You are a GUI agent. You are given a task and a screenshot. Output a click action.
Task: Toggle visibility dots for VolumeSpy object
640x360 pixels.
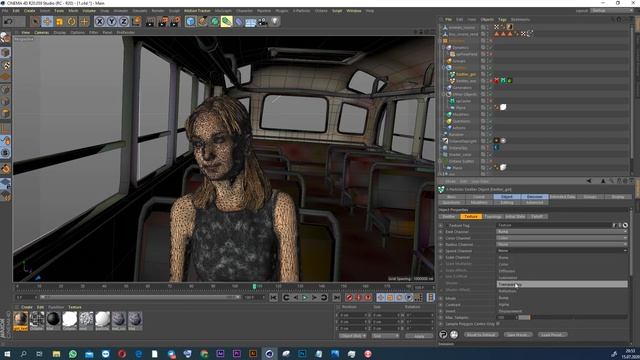coord(488,148)
